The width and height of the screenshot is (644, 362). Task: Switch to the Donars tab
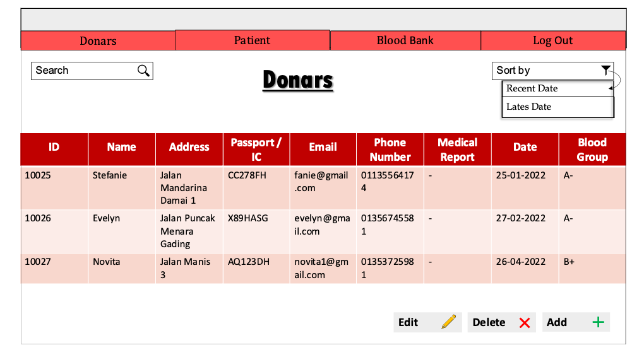point(98,41)
